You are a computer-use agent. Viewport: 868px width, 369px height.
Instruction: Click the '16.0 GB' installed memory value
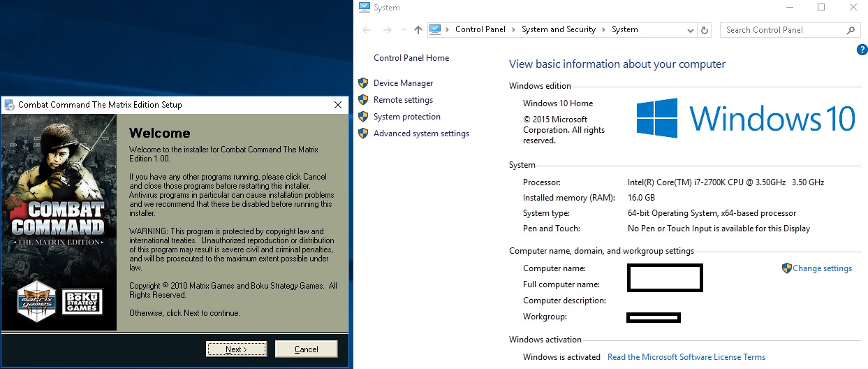[x=641, y=198]
